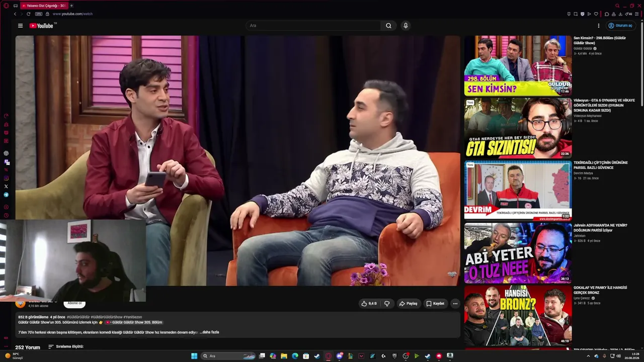Open YouTube settings three-dot menu
Screen dimensions: 644x362
point(599,26)
